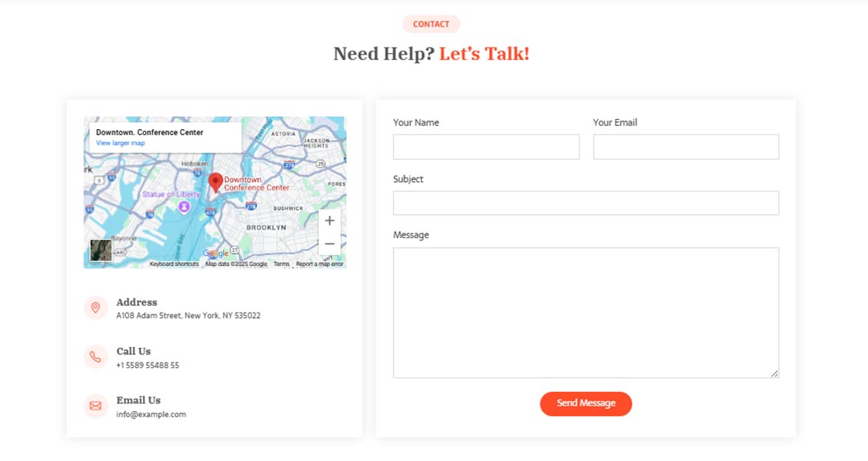
Task: Open map Keyboard shortcuts
Action: pos(174,264)
